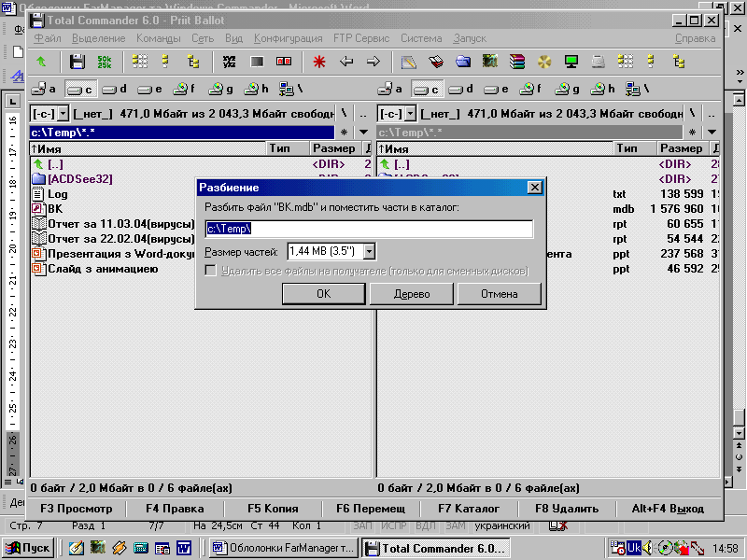This screenshot has height=560, width=747.
Task: Switch right panel to CD drive g
Action: [568, 89]
